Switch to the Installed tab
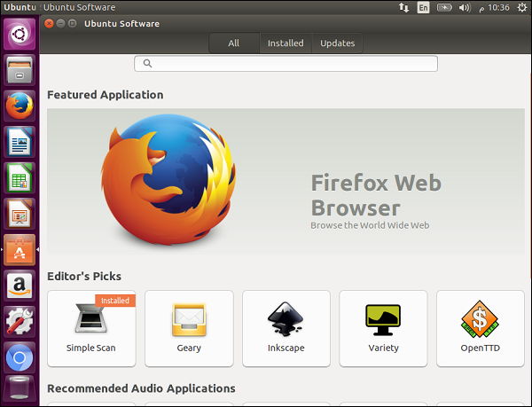This screenshot has width=532, height=407. click(286, 43)
